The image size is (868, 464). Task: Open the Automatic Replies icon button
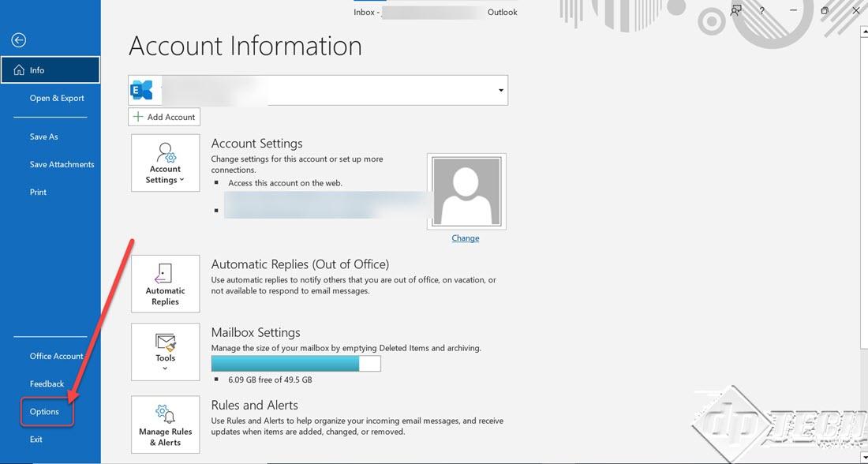click(x=165, y=283)
